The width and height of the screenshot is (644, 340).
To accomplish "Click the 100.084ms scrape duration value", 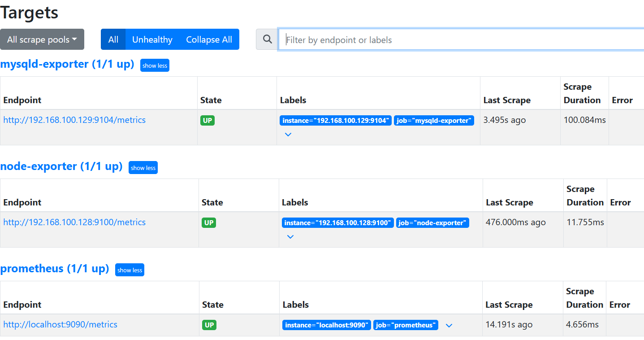I will coord(584,120).
